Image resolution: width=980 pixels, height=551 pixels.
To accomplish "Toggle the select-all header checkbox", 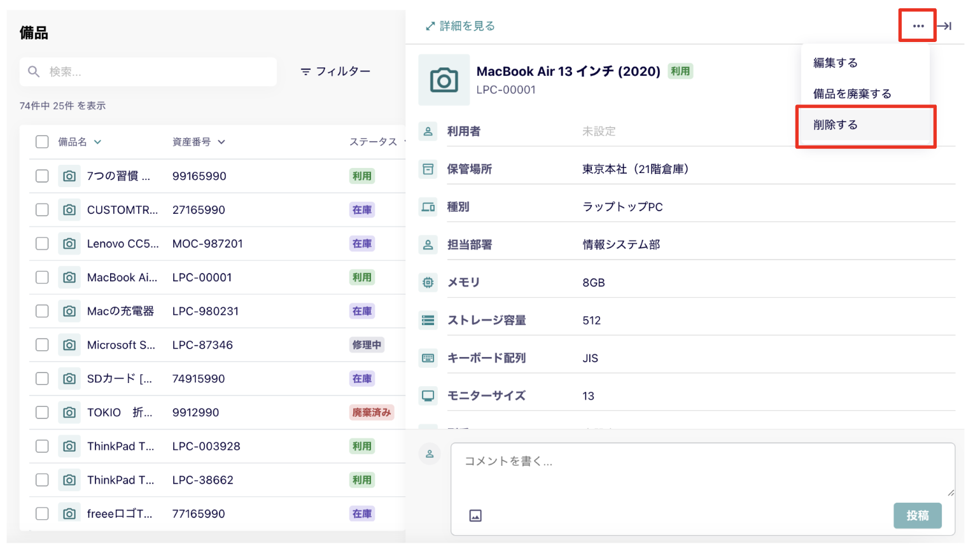I will pyautogui.click(x=42, y=141).
